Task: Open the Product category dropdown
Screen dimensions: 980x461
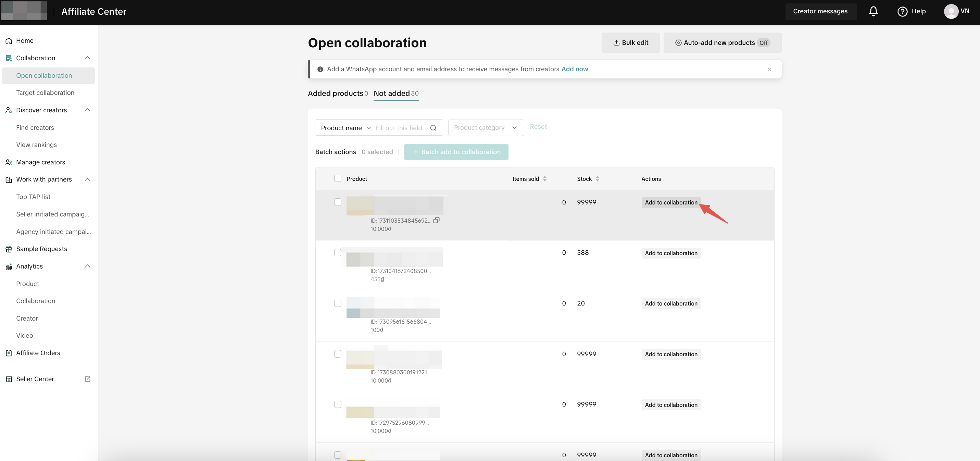Action: [486, 128]
